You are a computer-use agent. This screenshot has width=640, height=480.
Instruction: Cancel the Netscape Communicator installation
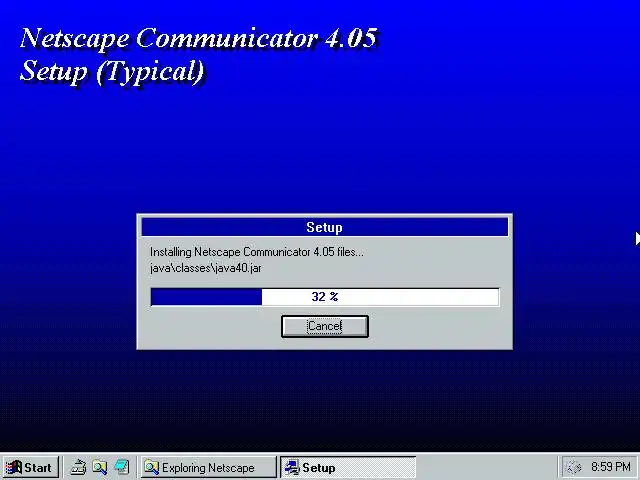click(324, 326)
